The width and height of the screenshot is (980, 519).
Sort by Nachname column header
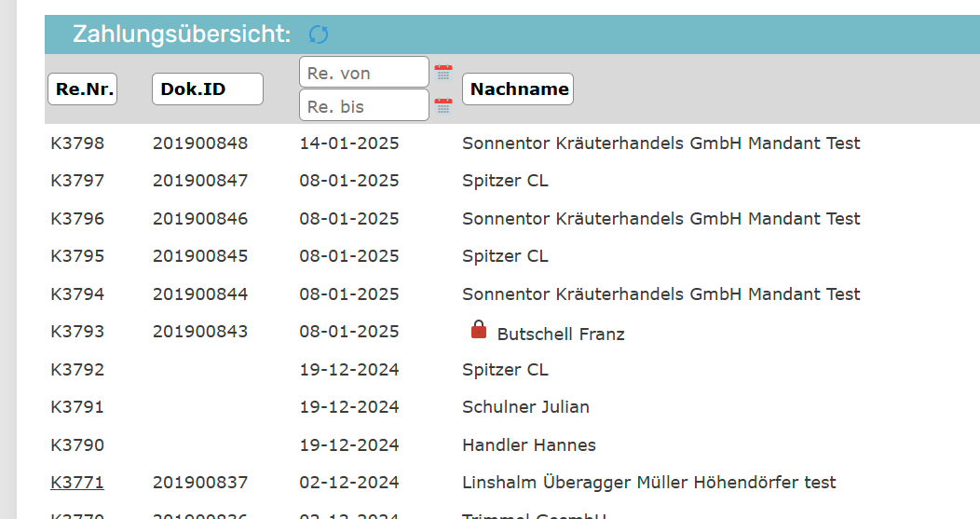click(518, 89)
